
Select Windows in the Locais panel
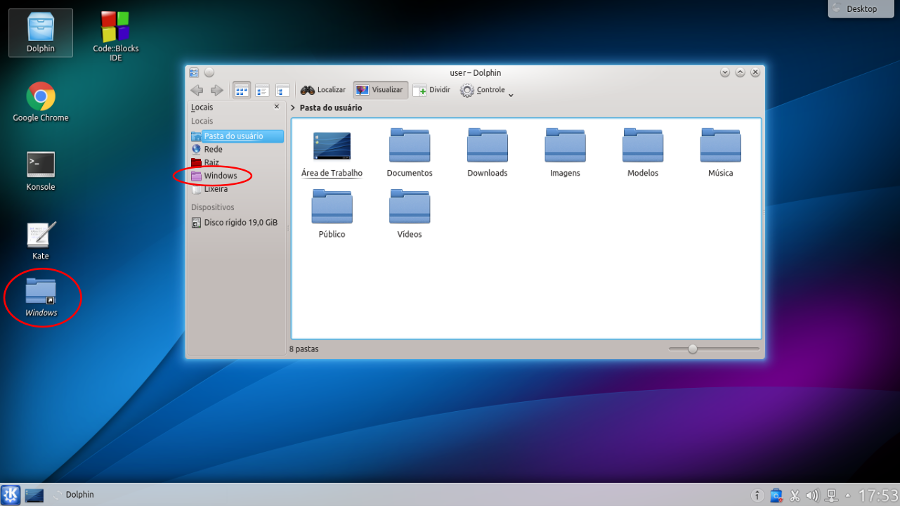(x=236, y=176)
